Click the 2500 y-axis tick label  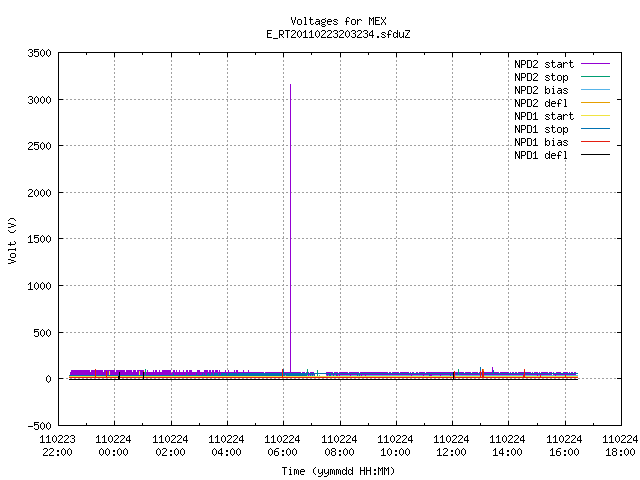coord(39,146)
